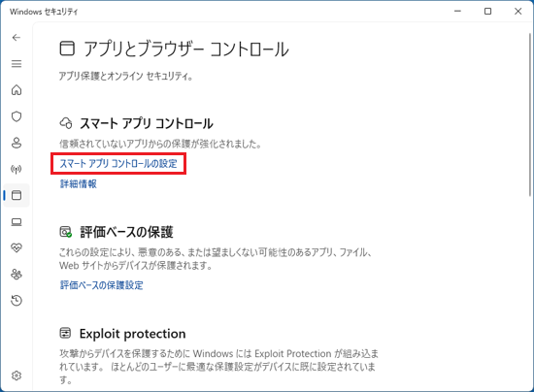Minimize the Windows セキュリティ window

tap(457, 12)
